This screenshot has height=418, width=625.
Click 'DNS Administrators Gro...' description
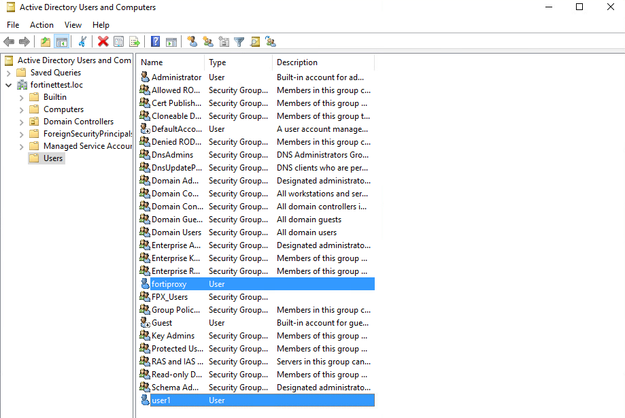pos(322,155)
